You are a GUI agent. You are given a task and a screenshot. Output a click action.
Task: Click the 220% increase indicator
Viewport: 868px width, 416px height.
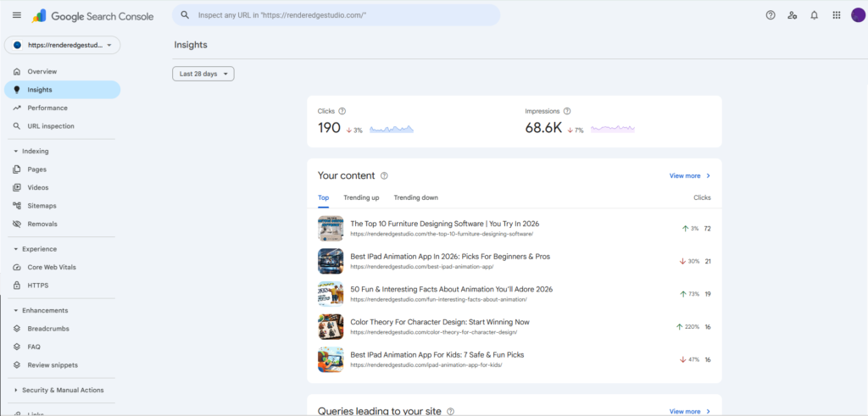[687, 327]
